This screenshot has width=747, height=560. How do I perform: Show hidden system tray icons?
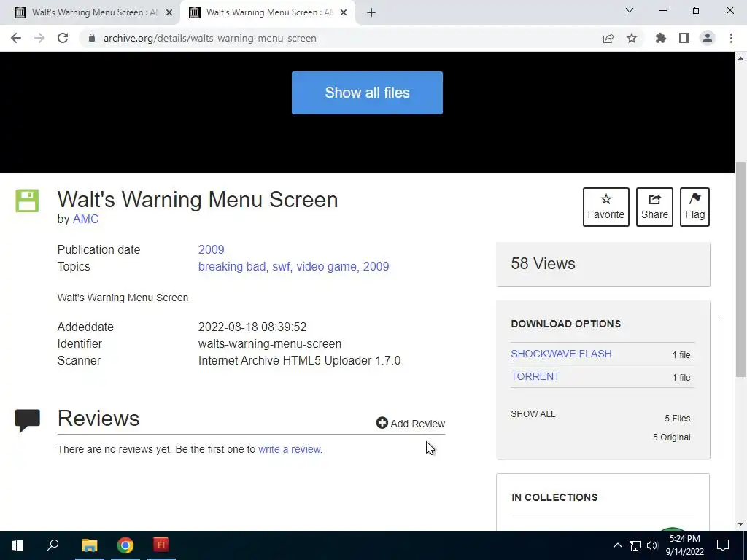coord(617,545)
